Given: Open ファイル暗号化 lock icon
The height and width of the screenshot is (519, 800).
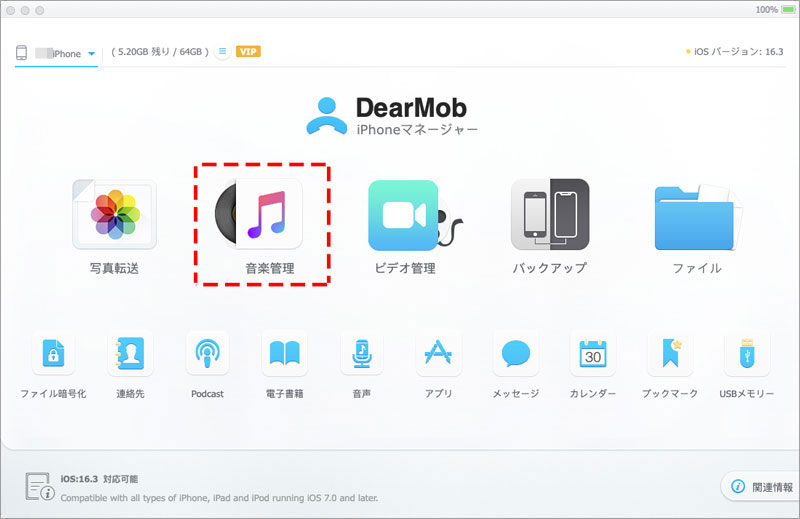Looking at the screenshot, I should click(54, 353).
